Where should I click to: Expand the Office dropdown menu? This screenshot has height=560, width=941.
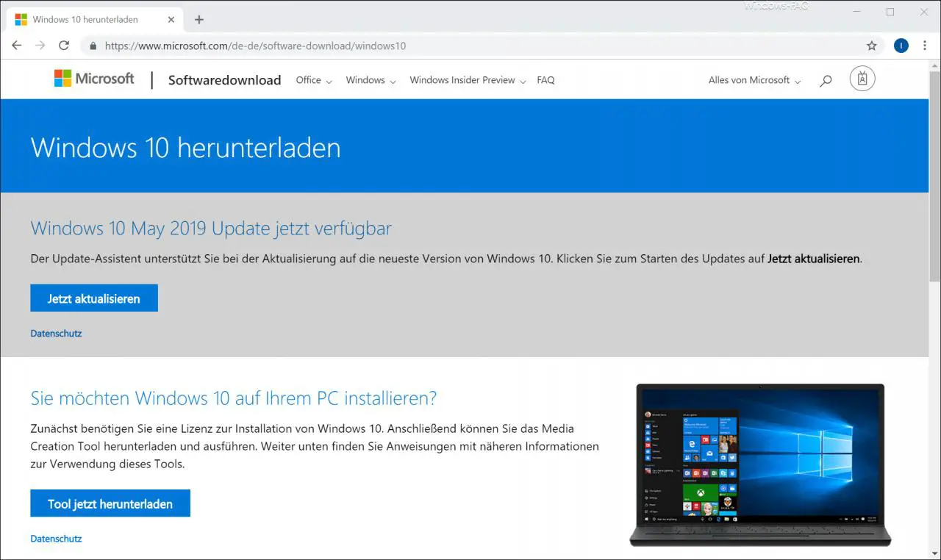pos(314,80)
